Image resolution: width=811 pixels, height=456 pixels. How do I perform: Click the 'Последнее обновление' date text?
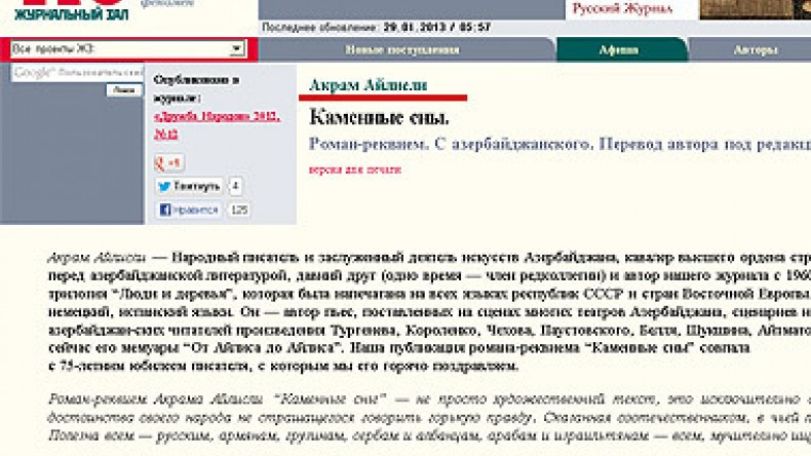tap(376, 27)
